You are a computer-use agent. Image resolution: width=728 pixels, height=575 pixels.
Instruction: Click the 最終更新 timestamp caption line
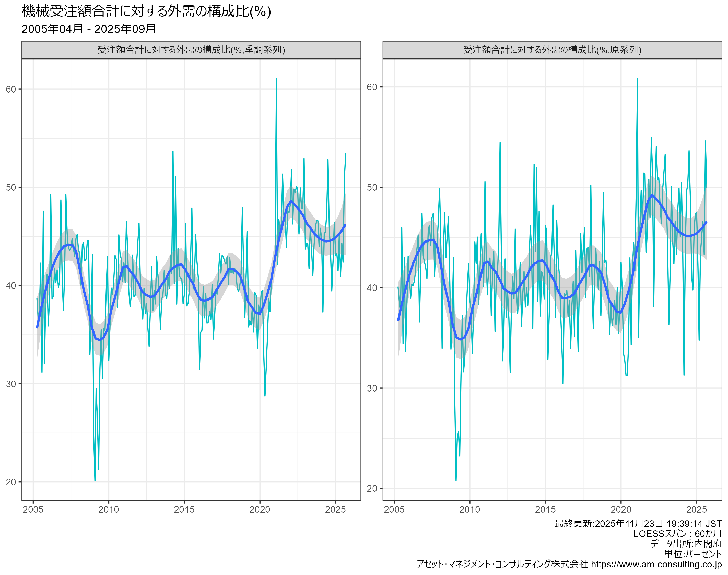(638, 524)
